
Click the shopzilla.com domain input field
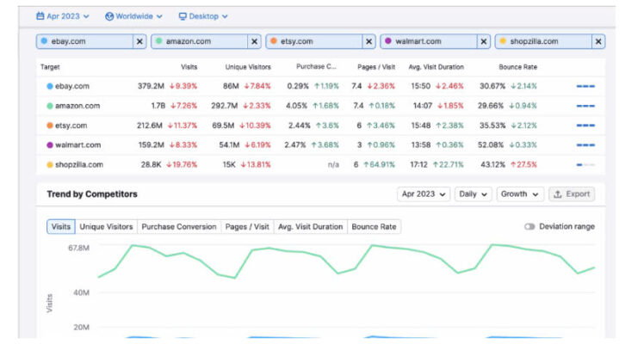(543, 41)
